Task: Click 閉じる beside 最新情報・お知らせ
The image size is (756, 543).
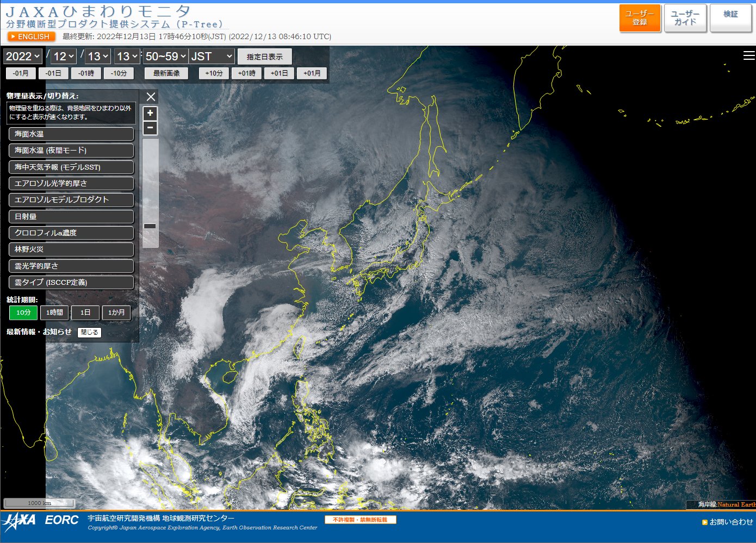Action: pos(89,332)
